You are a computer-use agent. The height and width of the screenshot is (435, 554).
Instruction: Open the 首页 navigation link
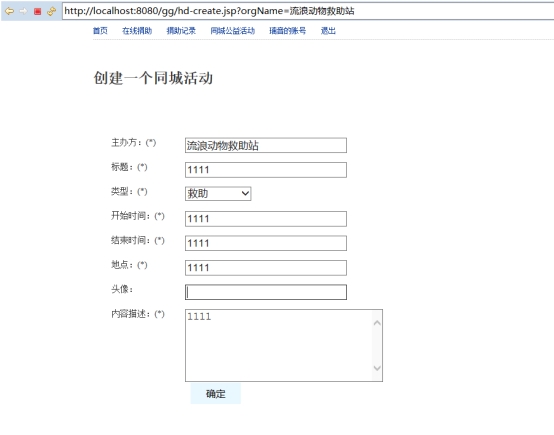100,31
